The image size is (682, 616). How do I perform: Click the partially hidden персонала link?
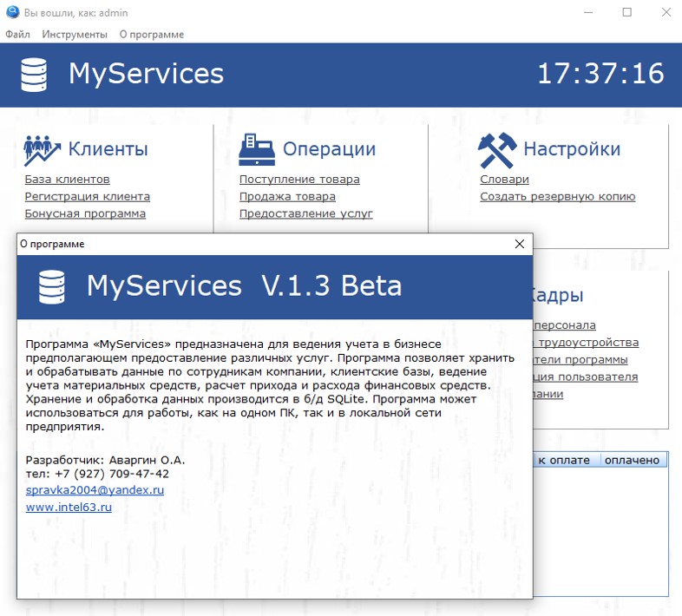pyautogui.click(x=565, y=325)
